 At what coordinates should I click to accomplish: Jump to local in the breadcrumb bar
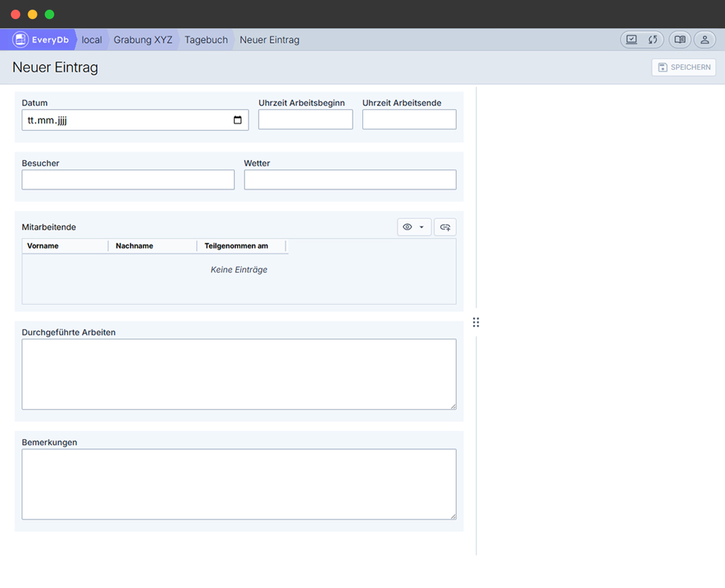pyautogui.click(x=92, y=39)
